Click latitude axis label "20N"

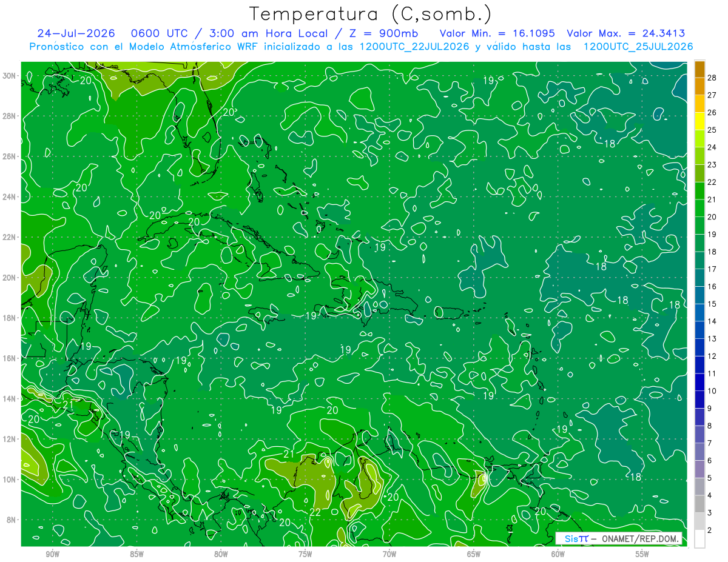[9, 278]
